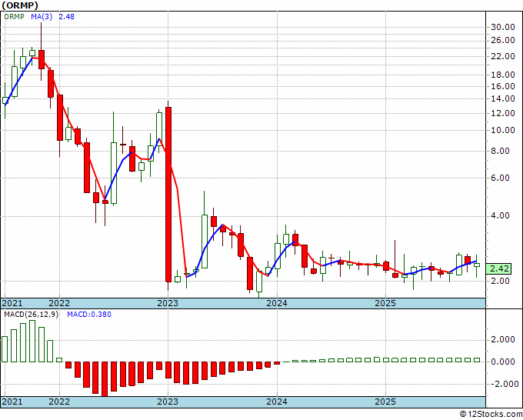523x420 pixels.
Task: Click the 2.48 moving average value
Action: point(66,16)
